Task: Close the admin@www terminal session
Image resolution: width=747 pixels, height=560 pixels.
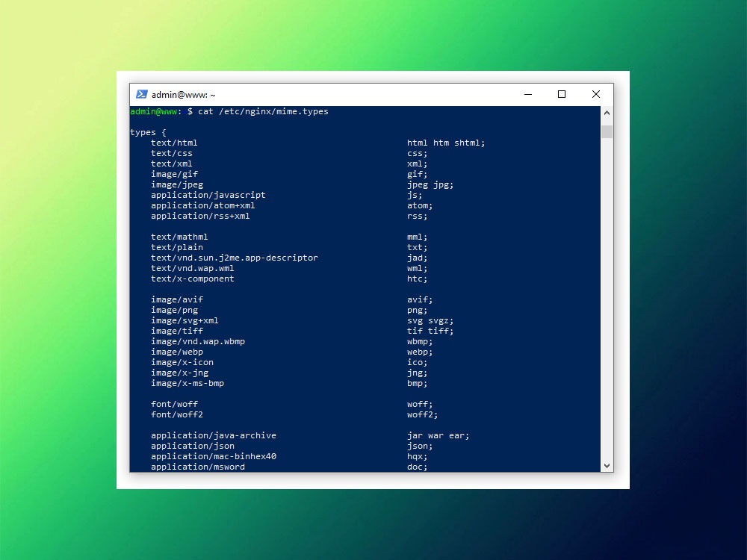Action: tap(595, 94)
